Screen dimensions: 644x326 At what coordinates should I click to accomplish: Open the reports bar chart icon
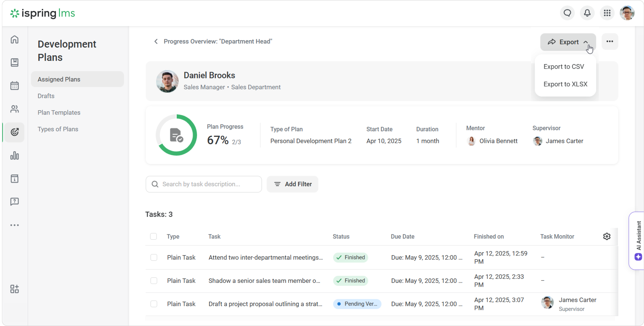(15, 156)
